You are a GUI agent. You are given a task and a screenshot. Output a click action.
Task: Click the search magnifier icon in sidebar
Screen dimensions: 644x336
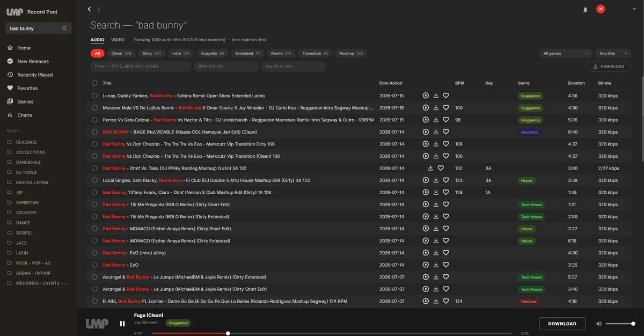coord(64,28)
